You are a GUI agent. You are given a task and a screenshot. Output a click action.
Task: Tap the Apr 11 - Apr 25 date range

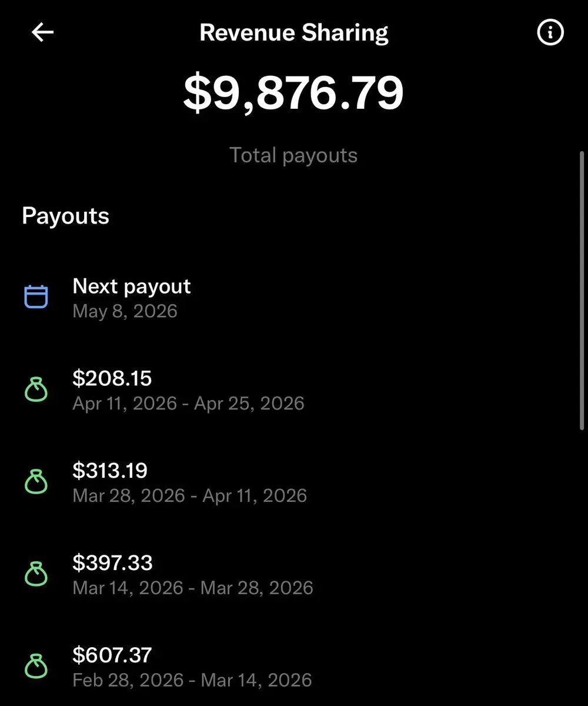pyautogui.click(x=188, y=404)
